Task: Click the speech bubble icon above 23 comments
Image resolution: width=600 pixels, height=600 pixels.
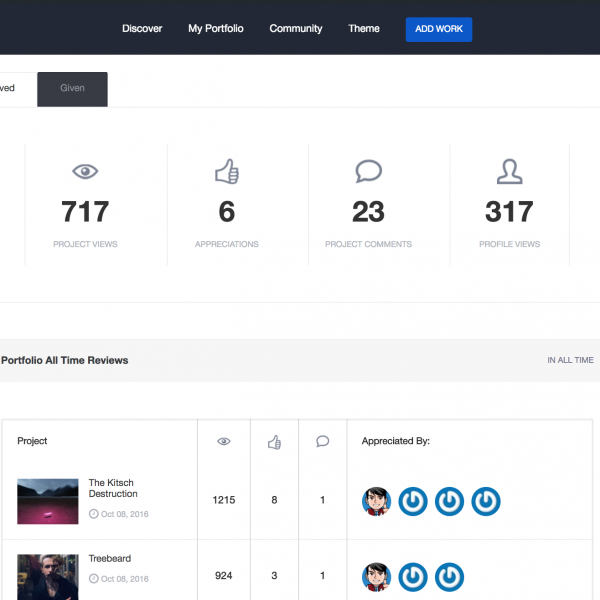Action: [368, 171]
